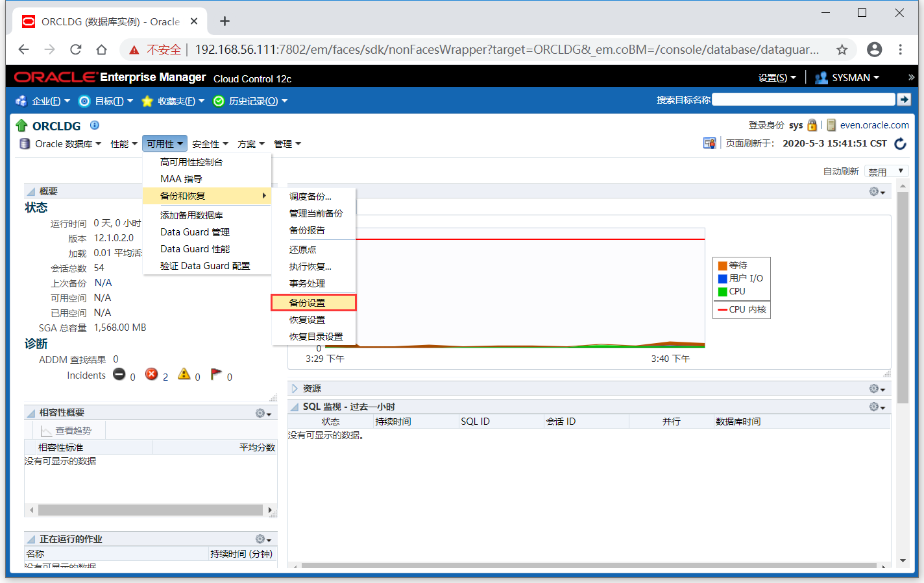Select 高可用性控制台 menu item
924x583 pixels.
[207, 162]
